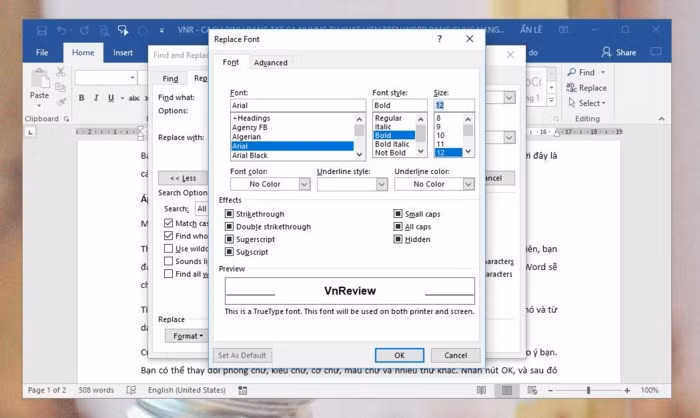Enable the Small caps checkbox

tap(398, 214)
